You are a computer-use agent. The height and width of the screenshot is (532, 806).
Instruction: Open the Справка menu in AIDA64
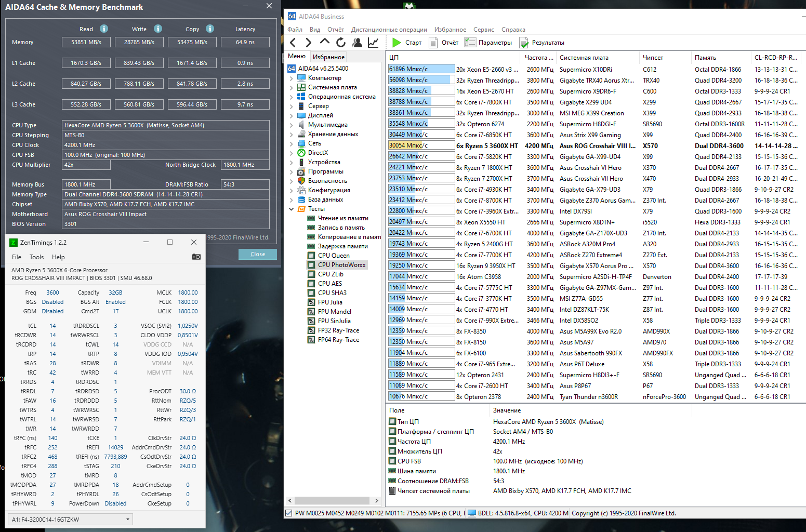(513, 30)
